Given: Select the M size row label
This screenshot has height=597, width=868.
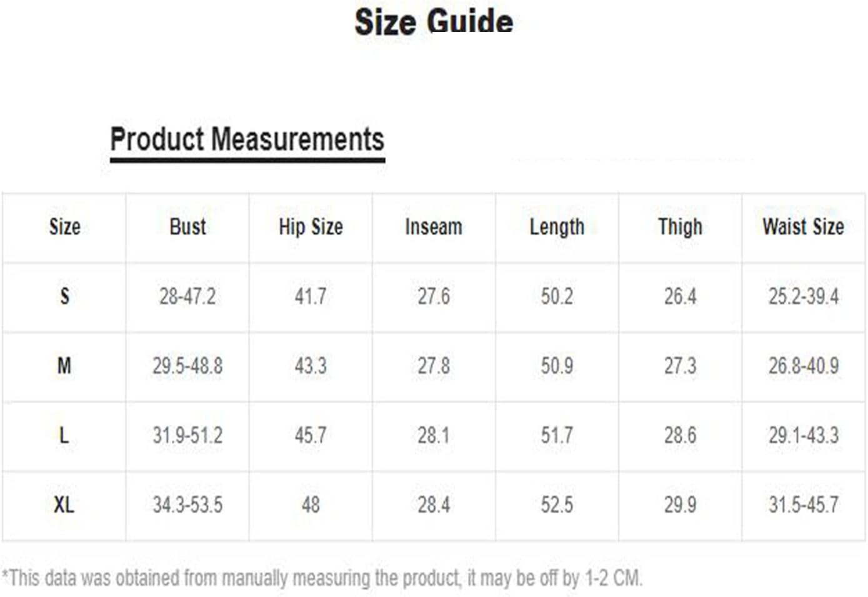Looking at the screenshot, I should pyautogui.click(x=64, y=365).
